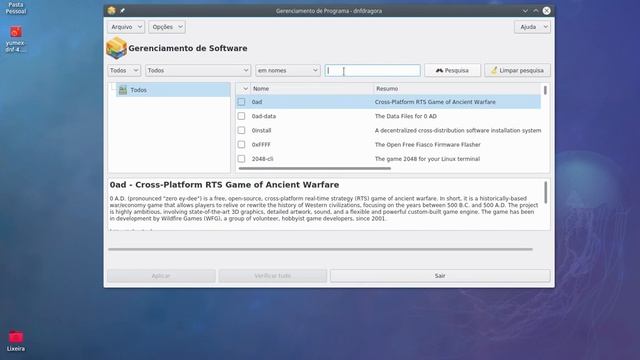Tick the checkbox for 0ad-data

click(x=241, y=116)
